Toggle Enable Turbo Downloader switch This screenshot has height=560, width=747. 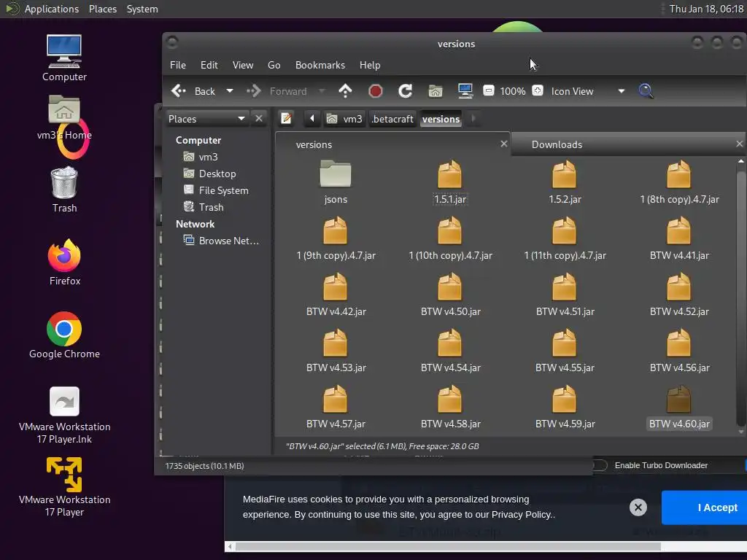click(x=599, y=465)
